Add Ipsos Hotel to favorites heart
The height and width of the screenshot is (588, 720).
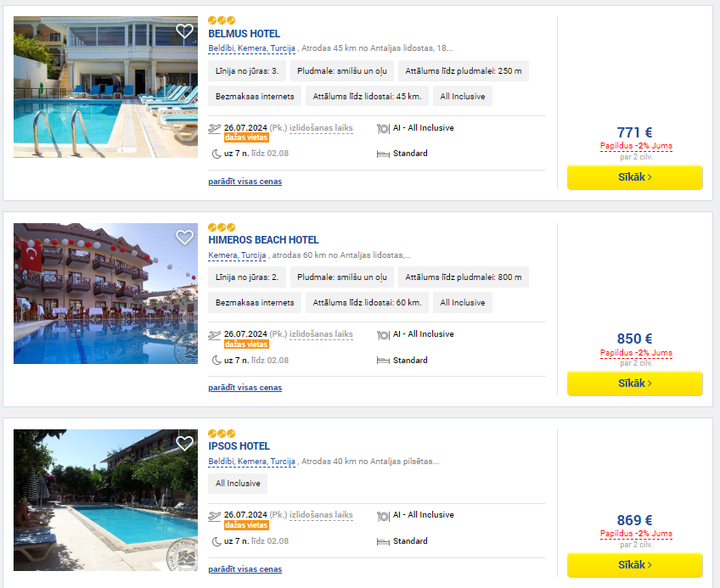point(184,443)
